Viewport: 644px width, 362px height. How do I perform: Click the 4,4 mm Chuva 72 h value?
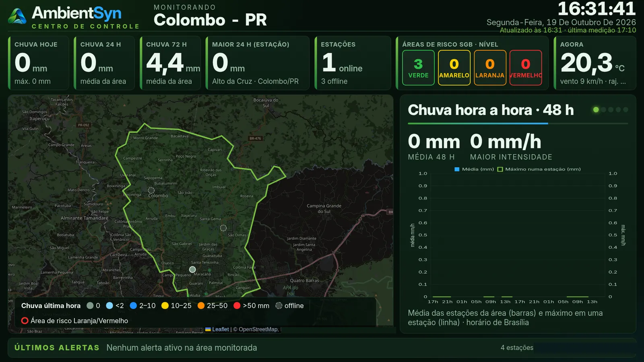click(x=173, y=64)
